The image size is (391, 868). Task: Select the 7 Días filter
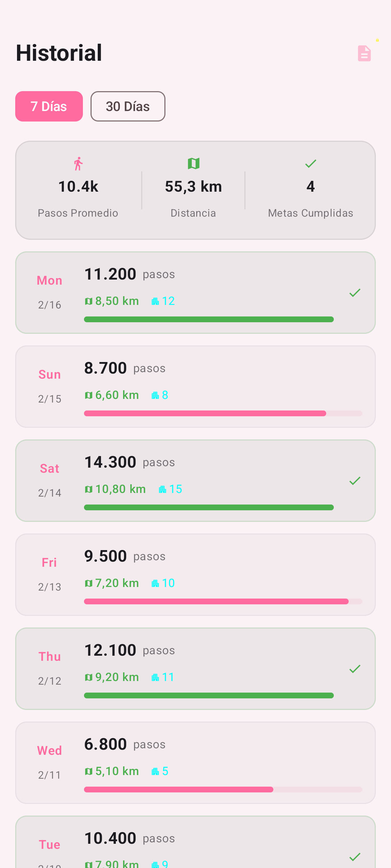point(49,106)
